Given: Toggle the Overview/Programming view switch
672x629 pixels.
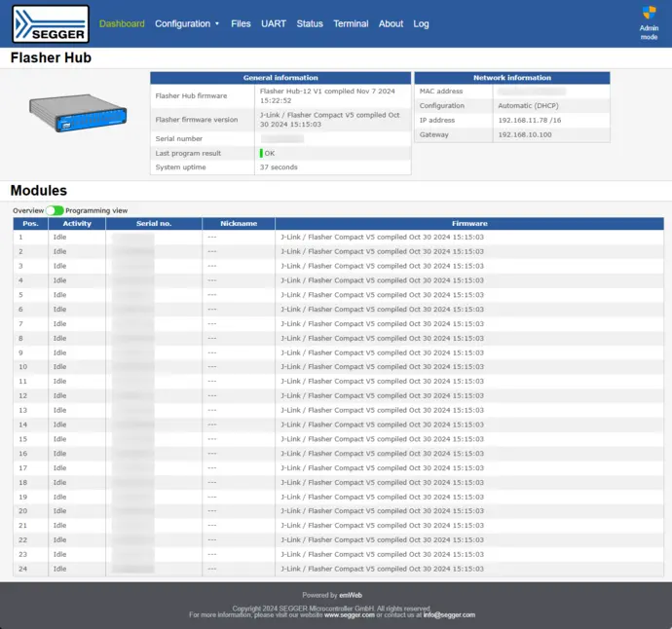Looking at the screenshot, I should click(55, 210).
